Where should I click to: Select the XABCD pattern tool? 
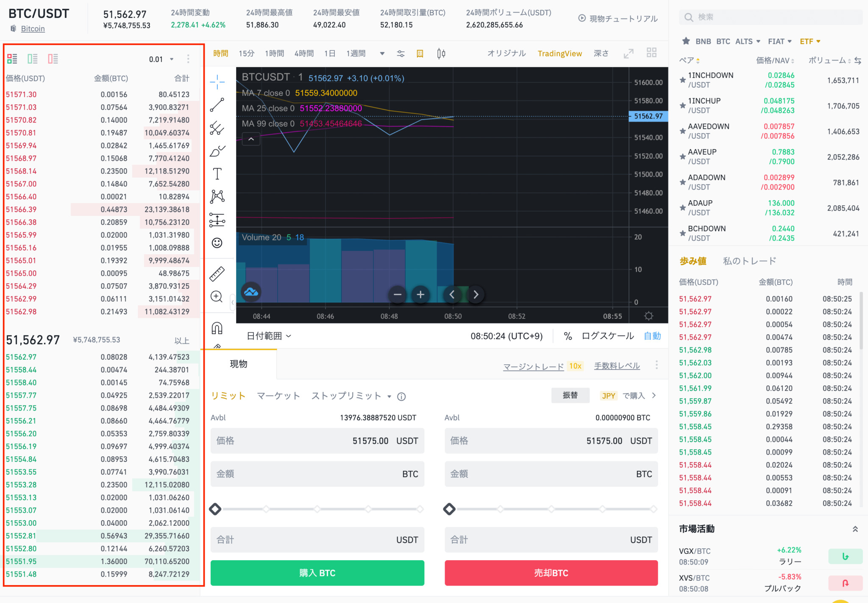pyautogui.click(x=217, y=196)
